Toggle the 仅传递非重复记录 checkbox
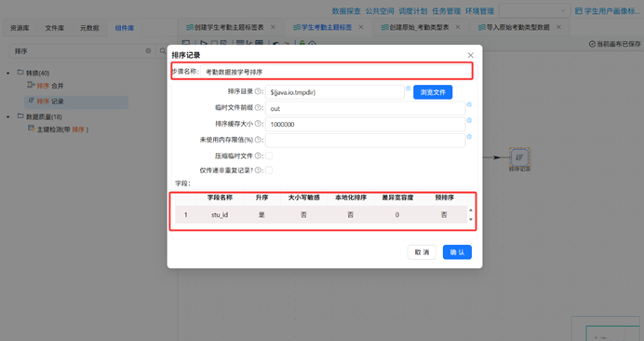644x341 pixels. tap(269, 170)
